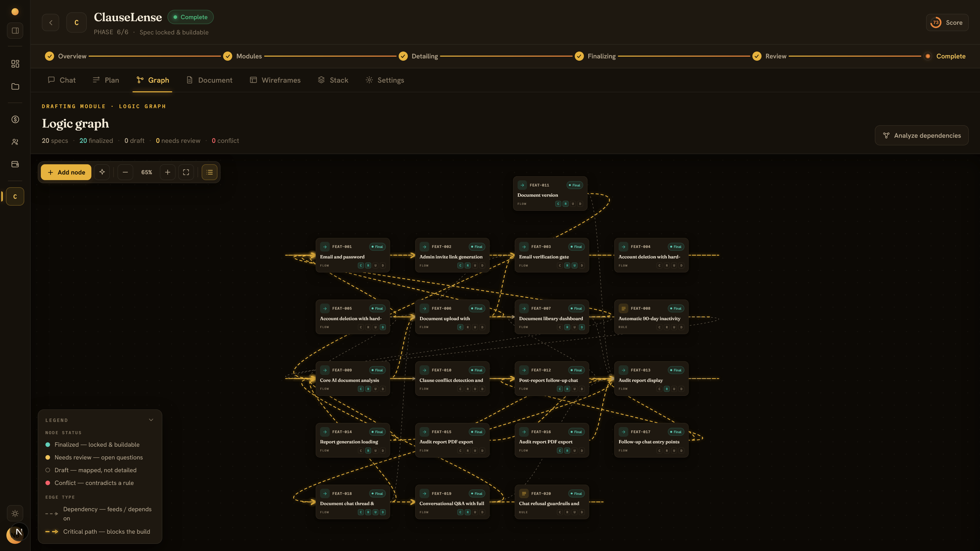Image resolution: width=980 pixels, height=551 pixels.
Task: Select FEAT-012 Post-report follow-up chat node
Action: [552, 378]
